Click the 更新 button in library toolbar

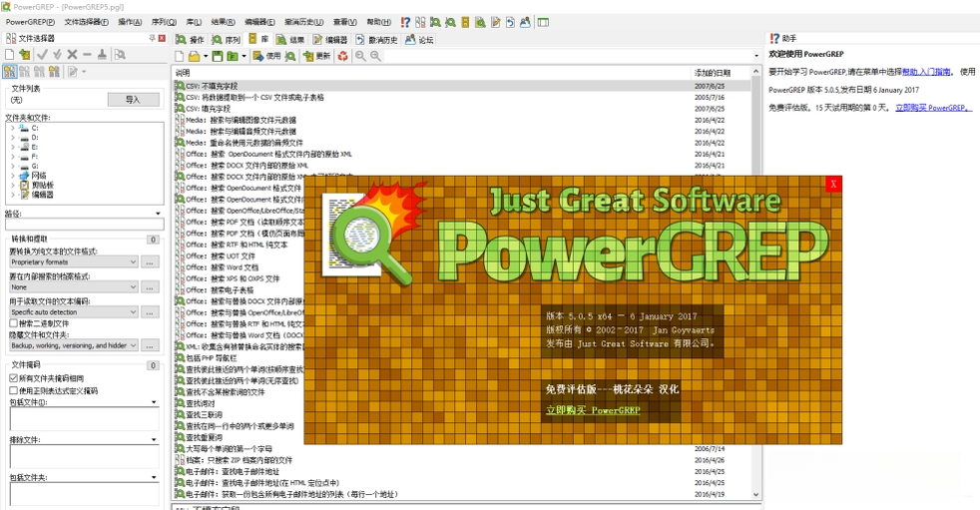click(x=317, y=56)
